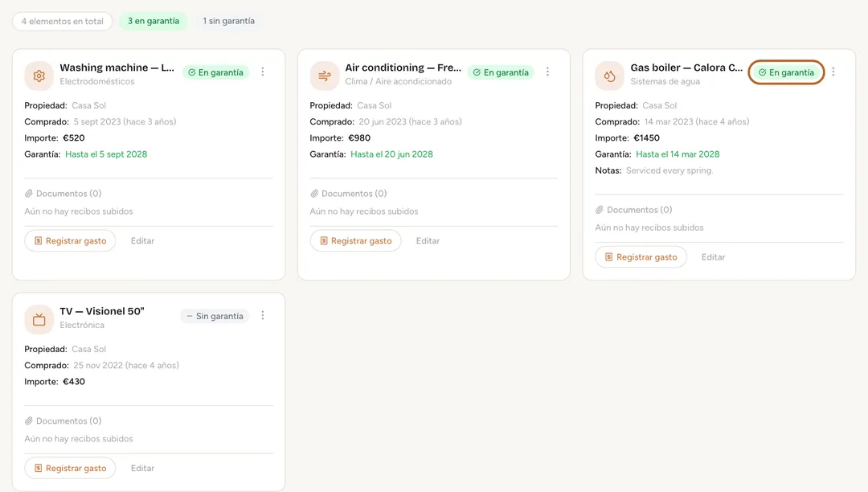
Task: Edit the Gas boiler entry
Action: tap(713, 256)
